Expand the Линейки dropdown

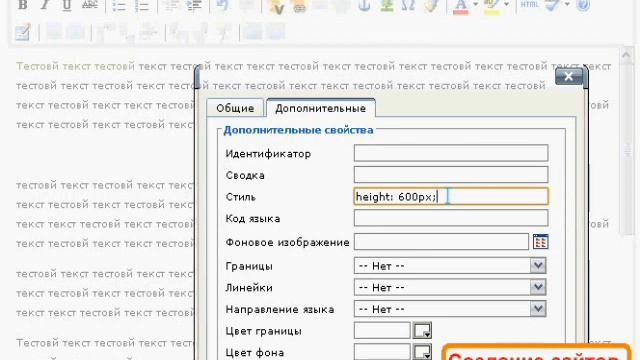tap(538, 287)
